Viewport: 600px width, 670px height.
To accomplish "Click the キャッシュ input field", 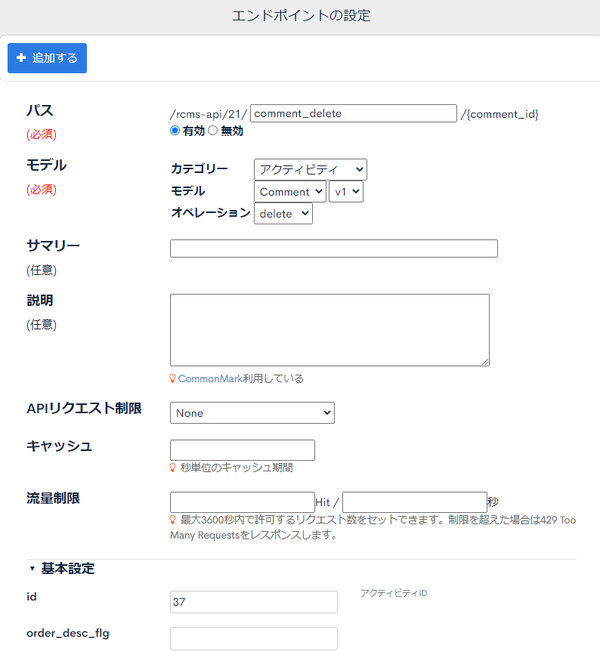I will pyautogui.click(x=242, y=450).
